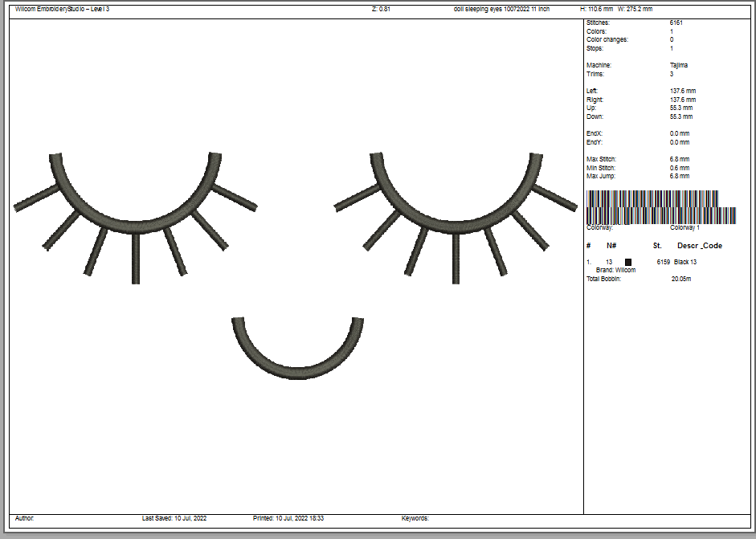This screenshot has width=756, height=539.
Task: Click the 'Keywords' field in footer
Action: pyautogui.click(x=415, y=519)
